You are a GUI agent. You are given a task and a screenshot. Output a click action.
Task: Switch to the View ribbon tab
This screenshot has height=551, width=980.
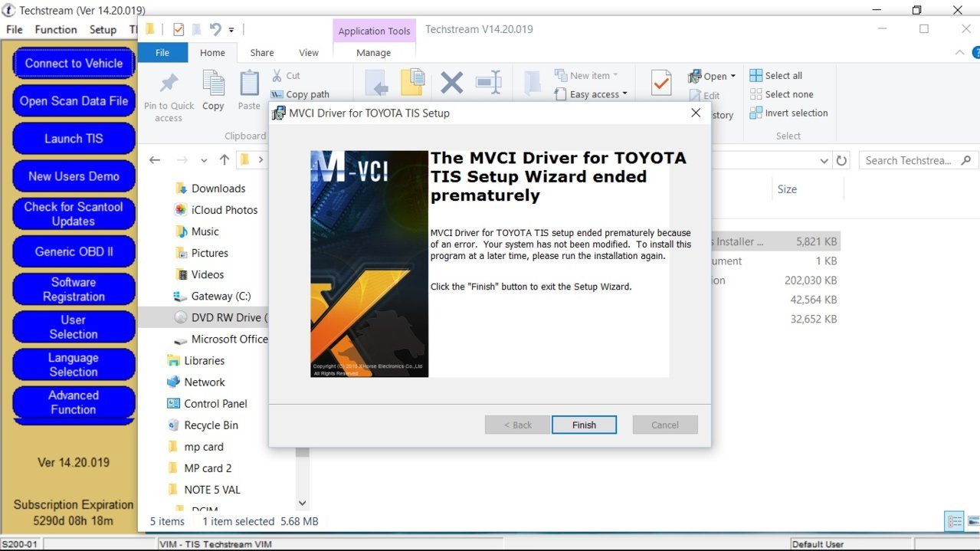click(x=309, y=53)
